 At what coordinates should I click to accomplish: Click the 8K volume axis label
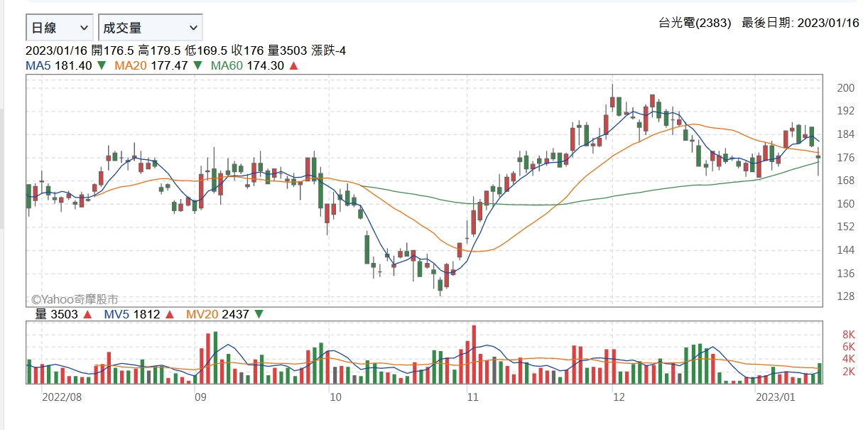[x=848, y=334]
